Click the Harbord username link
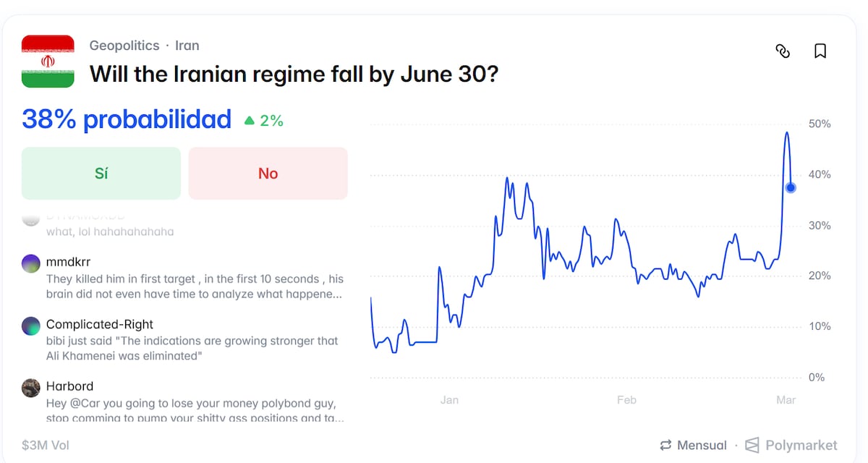This screenshot has height=463, width=868. 69,386
